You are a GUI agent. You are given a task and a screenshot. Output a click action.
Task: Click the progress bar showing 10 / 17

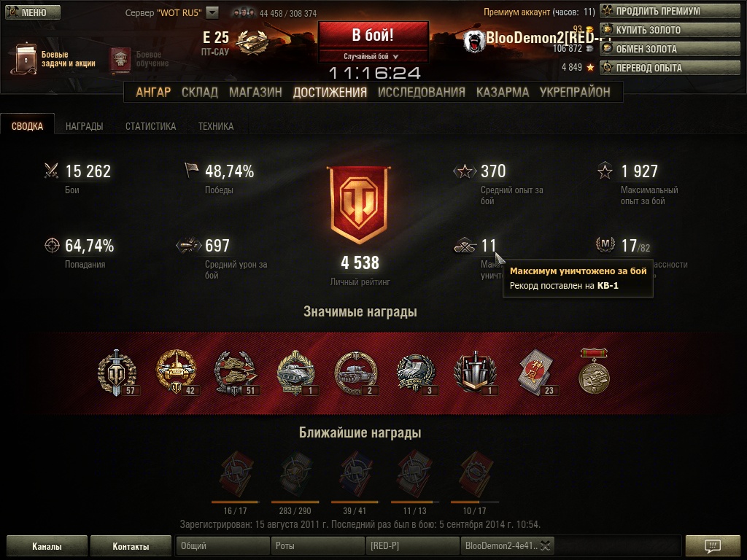point(474,502)
